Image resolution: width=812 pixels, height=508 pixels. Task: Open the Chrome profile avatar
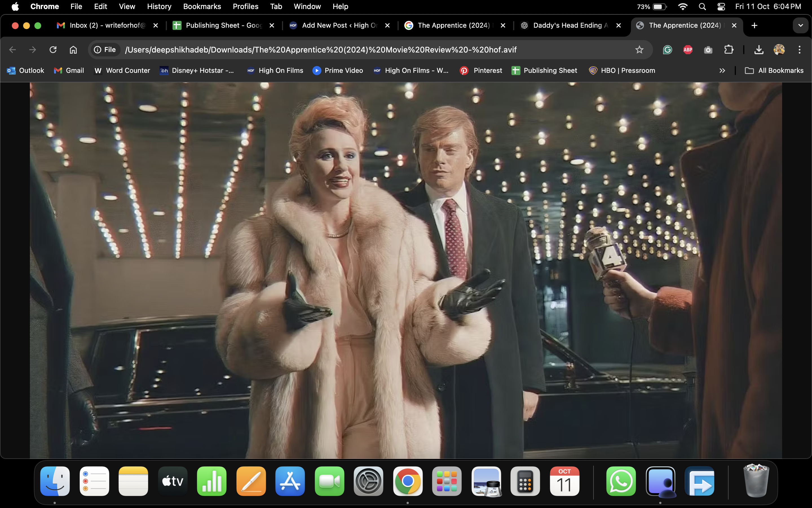[x=779, y=50]
